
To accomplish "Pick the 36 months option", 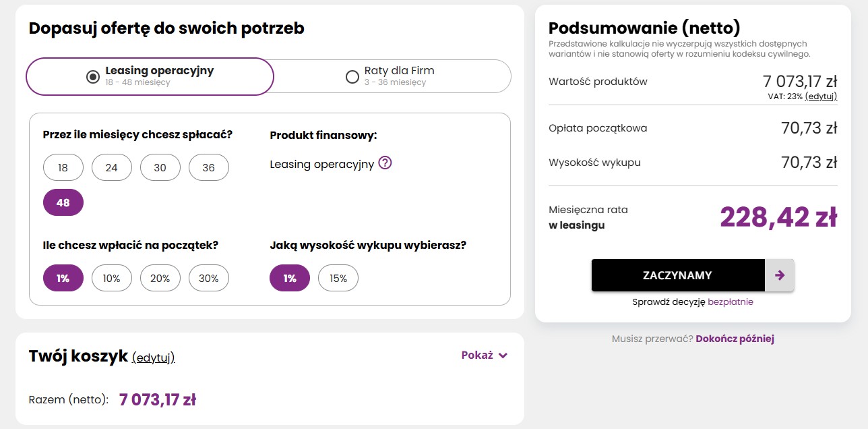I will tap(209, 167).
